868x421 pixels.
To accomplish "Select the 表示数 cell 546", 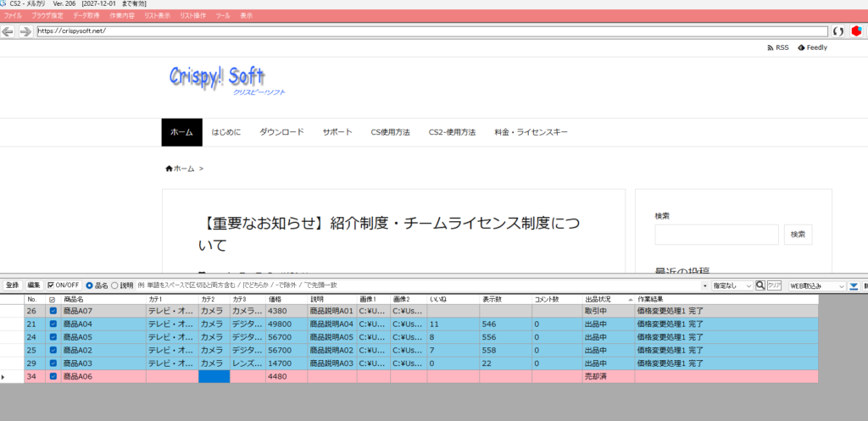I will pos(506,324).
